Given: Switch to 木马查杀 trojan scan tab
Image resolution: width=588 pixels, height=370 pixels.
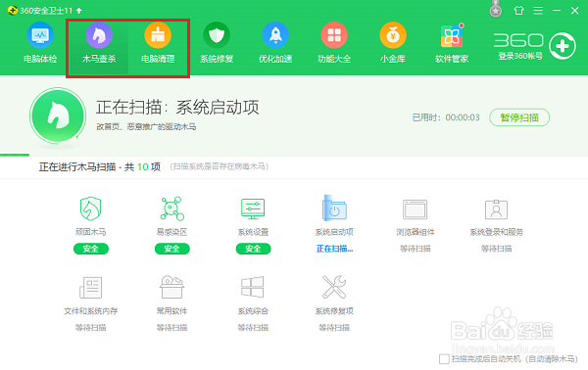Looking at the screenshot, I should 99,43.
